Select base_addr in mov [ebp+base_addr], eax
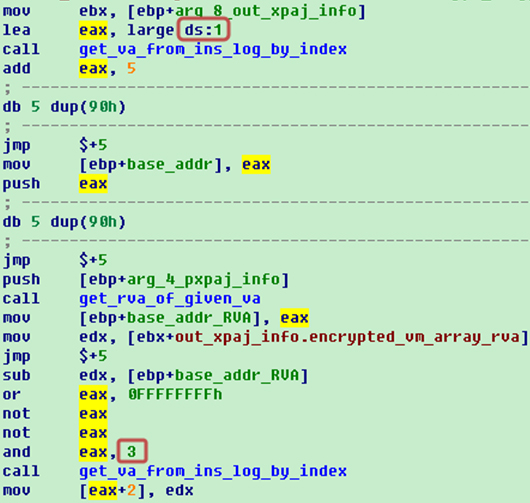 [x=170, y=165]
